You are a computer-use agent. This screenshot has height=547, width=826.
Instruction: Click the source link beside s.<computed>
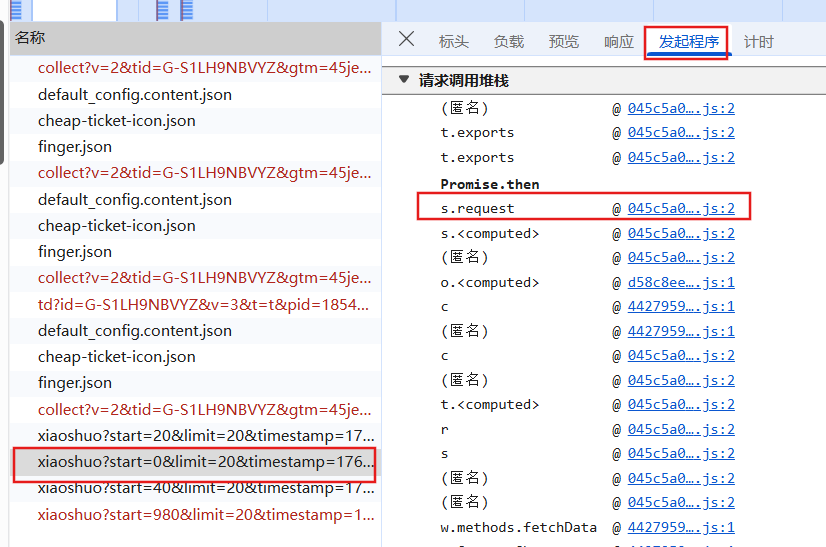[x=680, y=234]
